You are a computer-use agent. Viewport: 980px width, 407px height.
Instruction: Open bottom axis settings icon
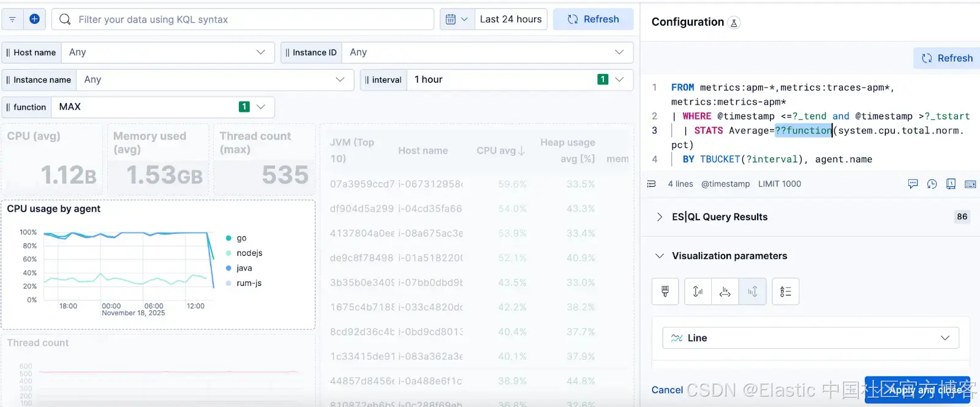pyautogui.click(x=725, y=291)
